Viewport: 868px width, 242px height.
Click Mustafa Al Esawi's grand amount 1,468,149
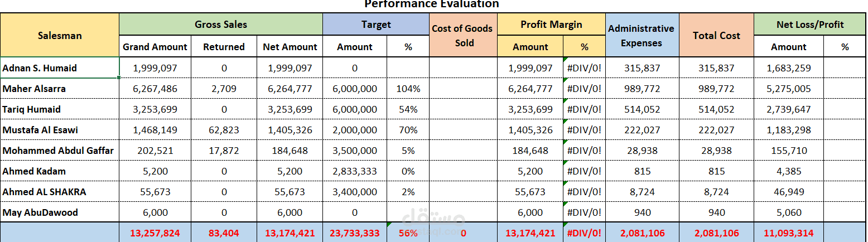point(155,130)
